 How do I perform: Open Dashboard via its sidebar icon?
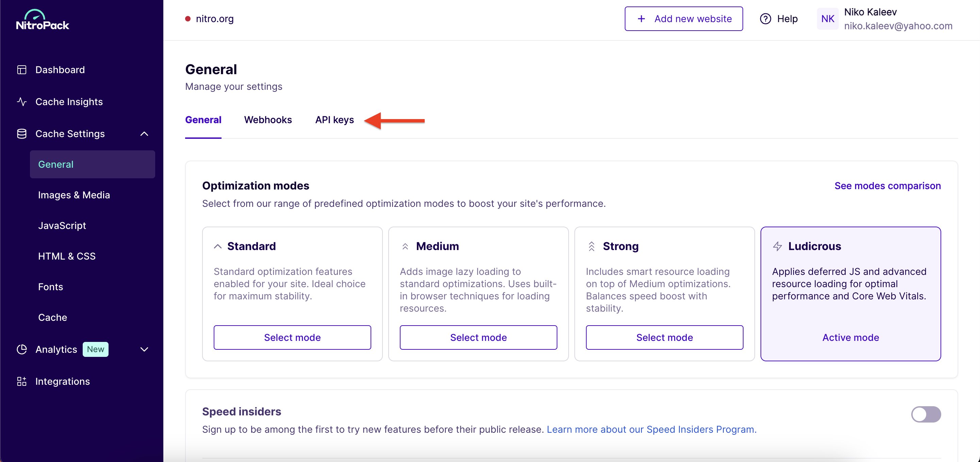[22, 70]
